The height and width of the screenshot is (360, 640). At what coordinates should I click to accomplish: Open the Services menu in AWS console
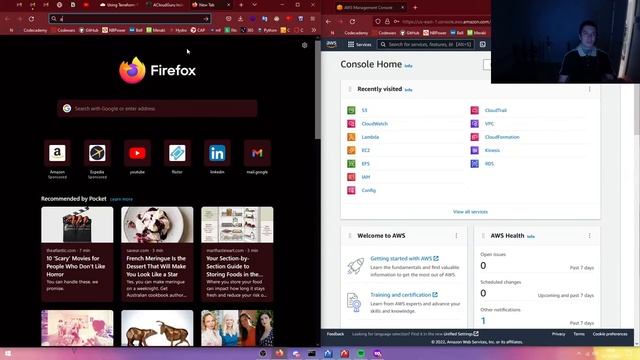click(359, 44)
